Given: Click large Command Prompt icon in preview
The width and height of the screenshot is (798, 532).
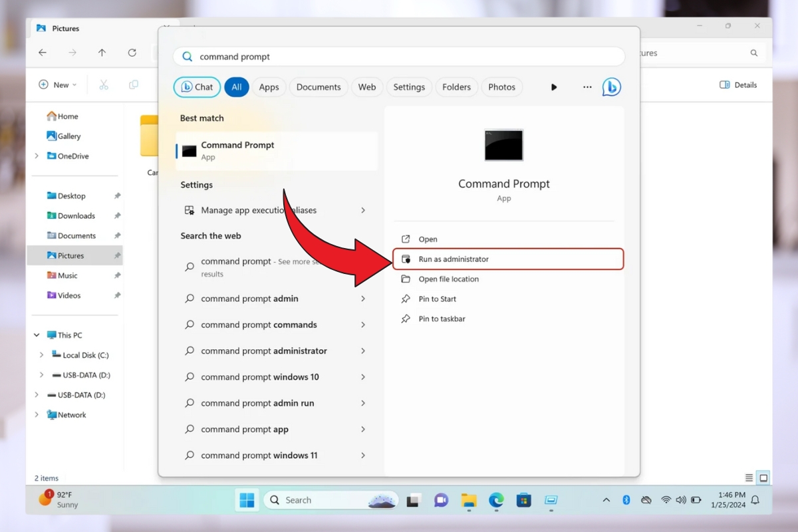Looking at the screenshot, I should coord(504,145).
